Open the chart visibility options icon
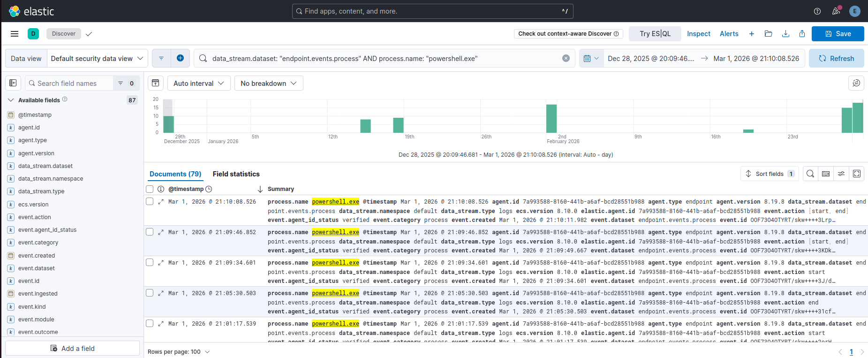 click(156, 83)
